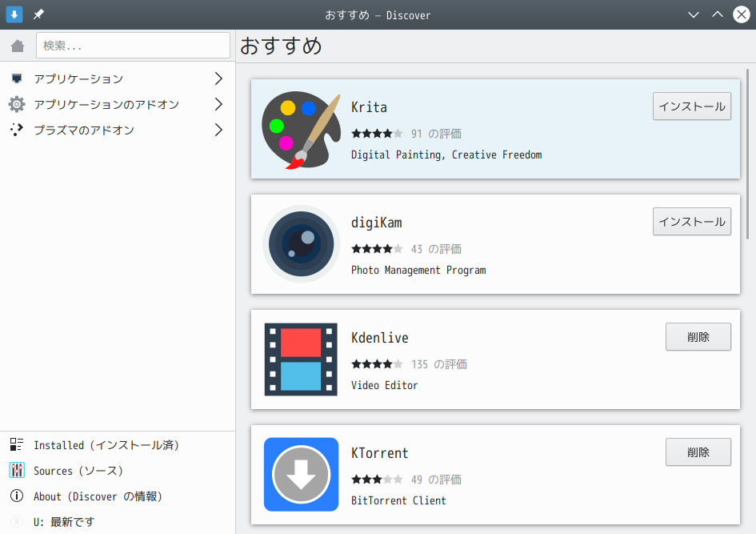Click KTorrent's three-star rating
The width and height of the screenshot is (756, 534).
pos(377,480)
